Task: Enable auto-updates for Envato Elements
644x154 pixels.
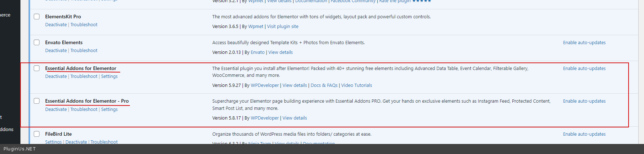Action: 584,43
